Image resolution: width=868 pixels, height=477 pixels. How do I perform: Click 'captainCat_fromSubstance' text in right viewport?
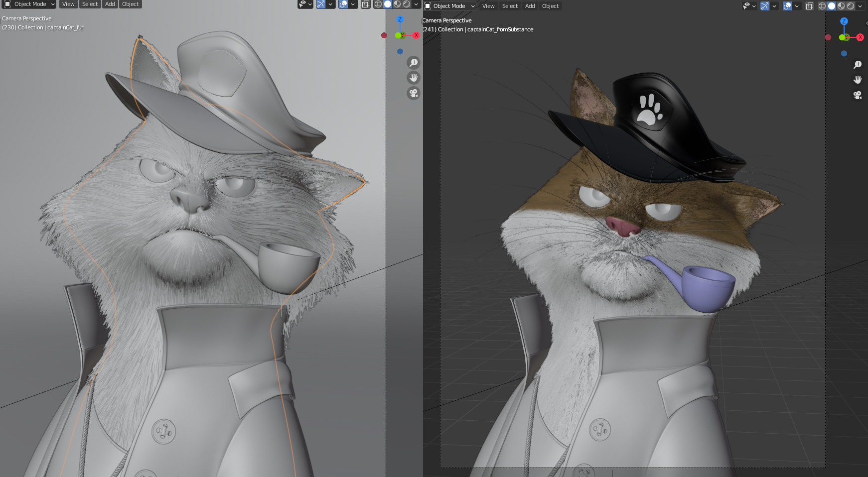(x=500, y=29)
